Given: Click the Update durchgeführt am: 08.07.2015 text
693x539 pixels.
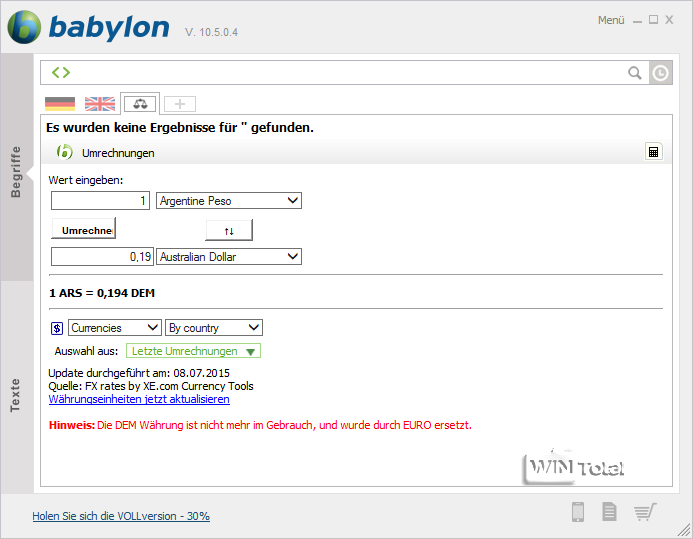Looking at the screenshot, I should coord(139,373).
